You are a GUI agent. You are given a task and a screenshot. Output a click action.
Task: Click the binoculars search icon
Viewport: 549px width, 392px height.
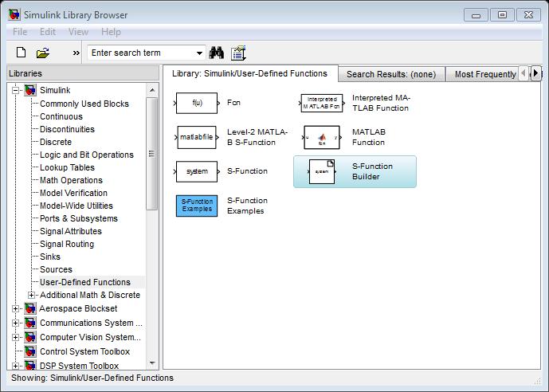(217, 53)
